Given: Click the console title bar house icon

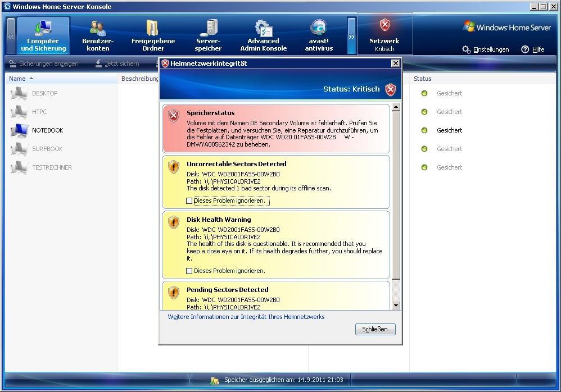Looking at the screenshot, I should (7, 6).
